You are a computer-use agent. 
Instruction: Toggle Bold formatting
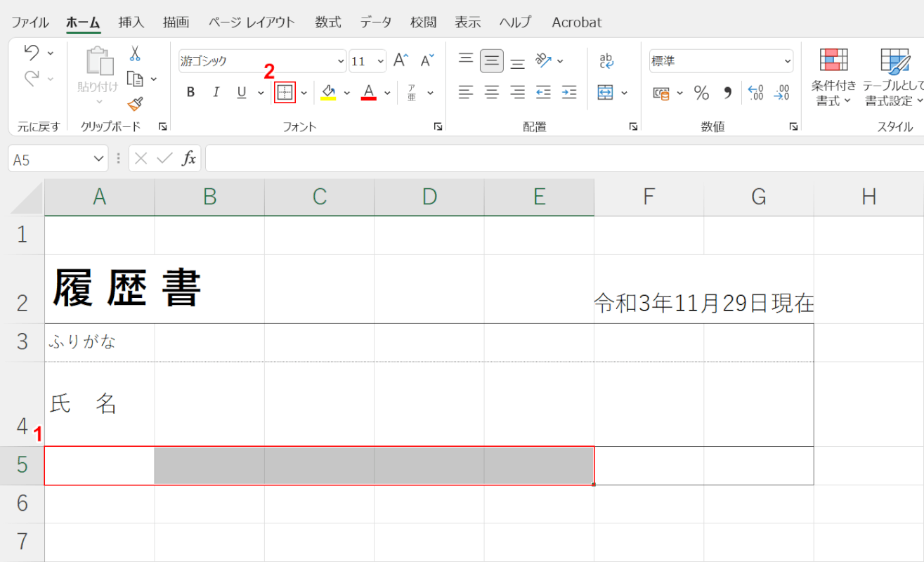(190, 93)
